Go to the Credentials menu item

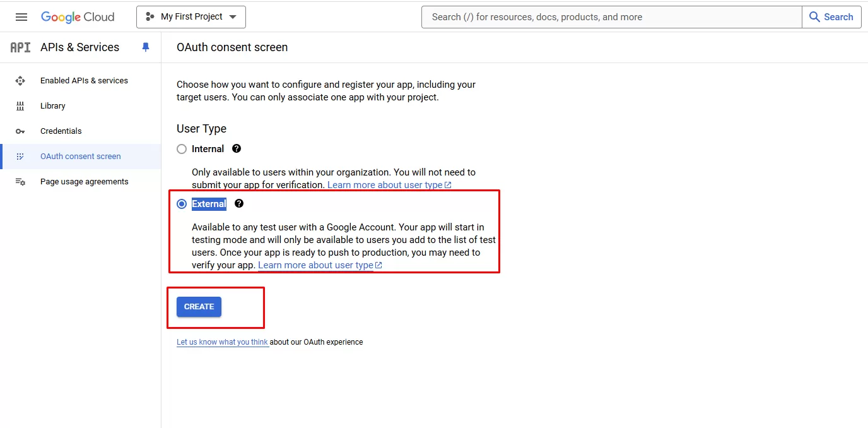click(61, 131)
